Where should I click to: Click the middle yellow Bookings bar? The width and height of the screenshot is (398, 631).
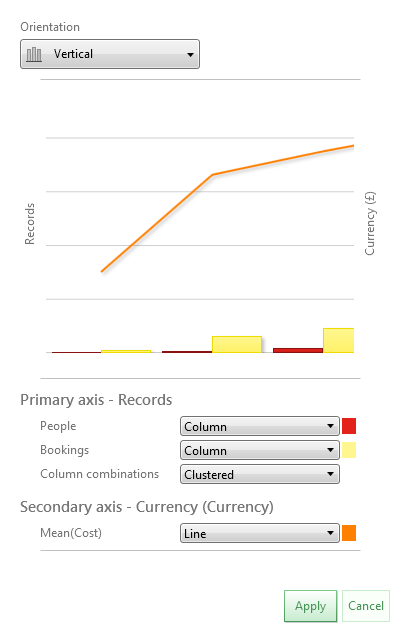pyautogui.click(x=237, y=344)
